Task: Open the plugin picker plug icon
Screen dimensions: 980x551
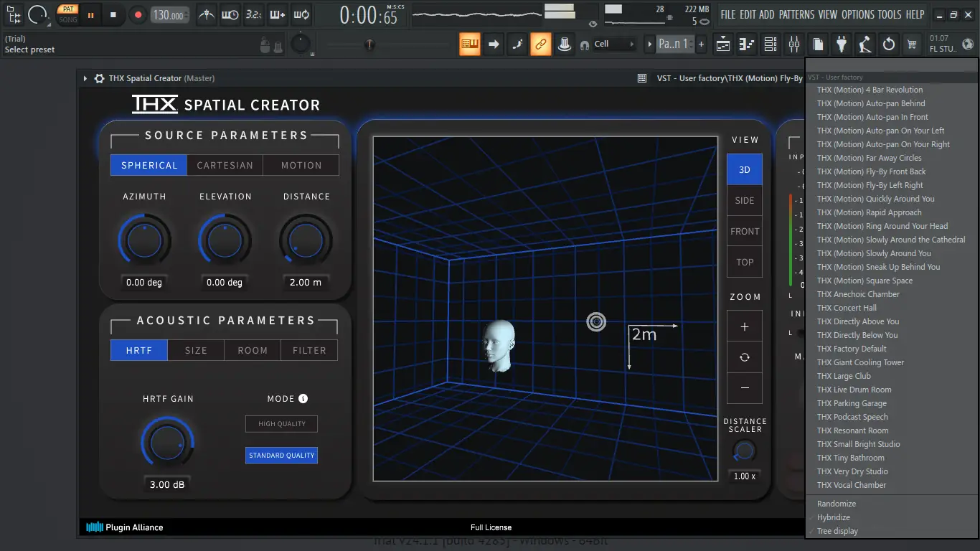Action: point(841,44)
